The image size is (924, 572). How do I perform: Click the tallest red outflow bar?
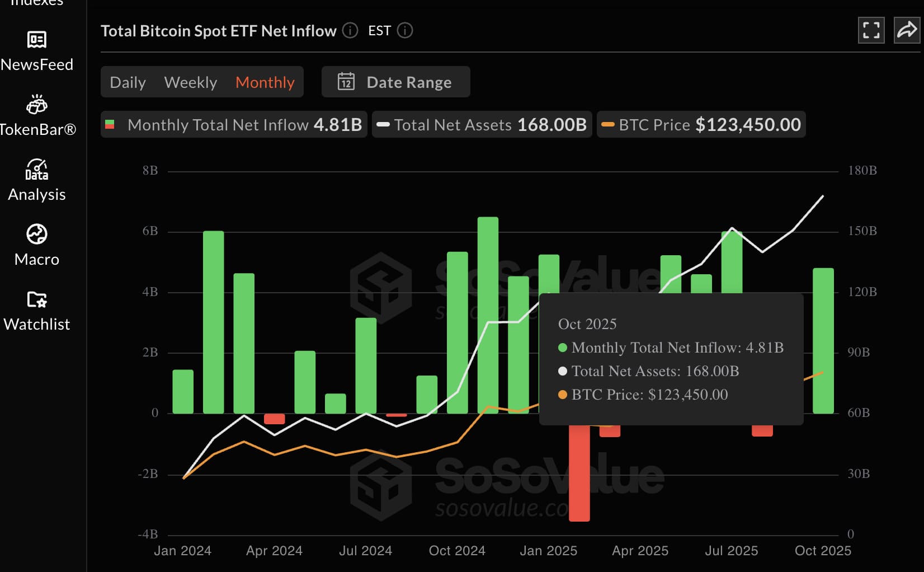coord(579,476)
